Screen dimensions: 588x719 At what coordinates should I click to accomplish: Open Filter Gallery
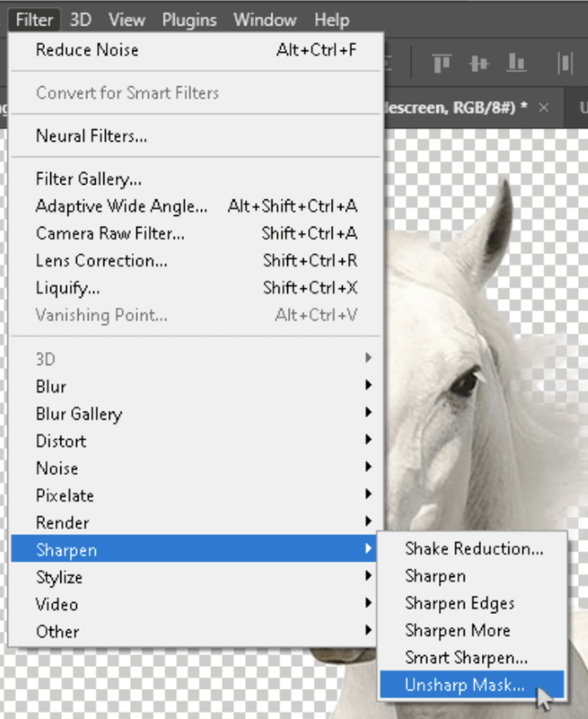coord(196,178)
